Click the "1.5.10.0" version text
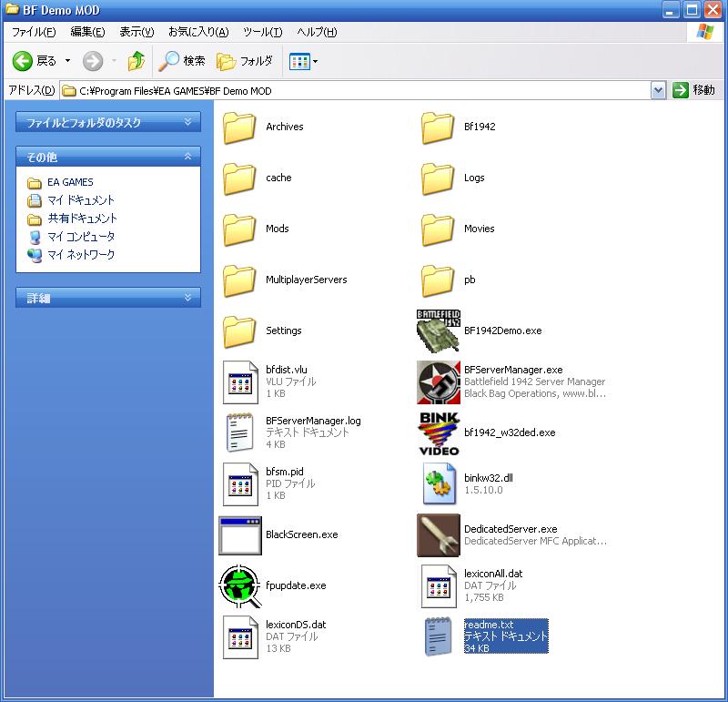728x702 pixels. 483,490
